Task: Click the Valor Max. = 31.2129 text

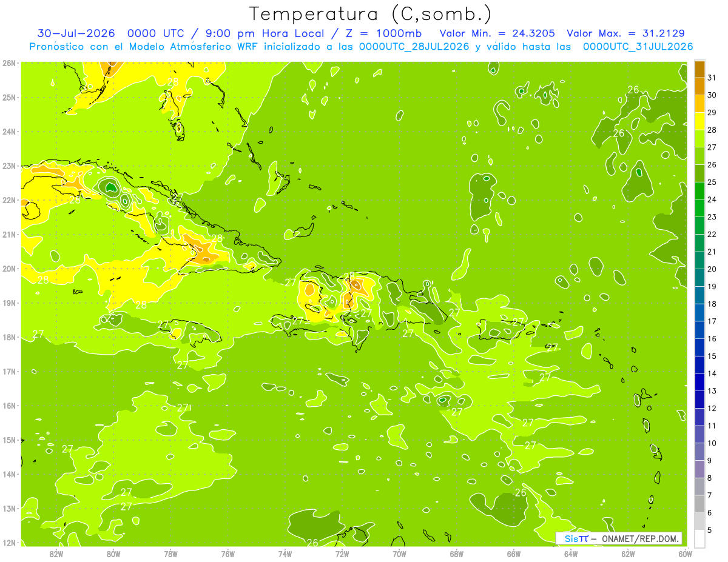Action: pos(626,33)
